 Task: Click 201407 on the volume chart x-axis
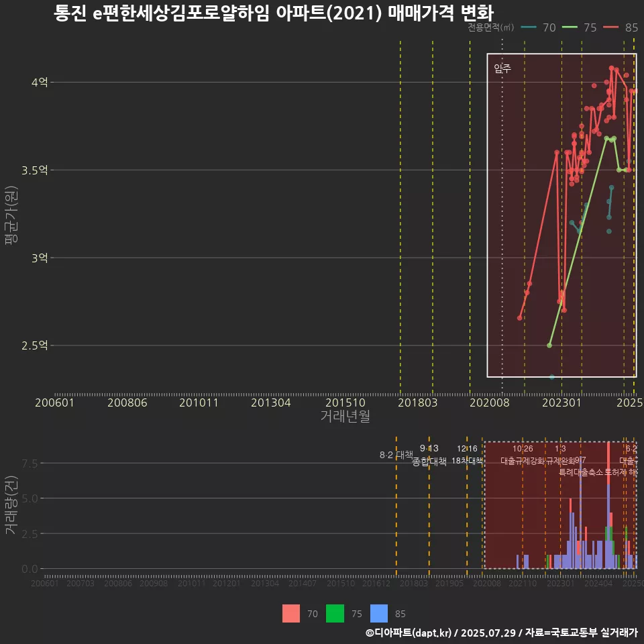click(x=303, y=583)
